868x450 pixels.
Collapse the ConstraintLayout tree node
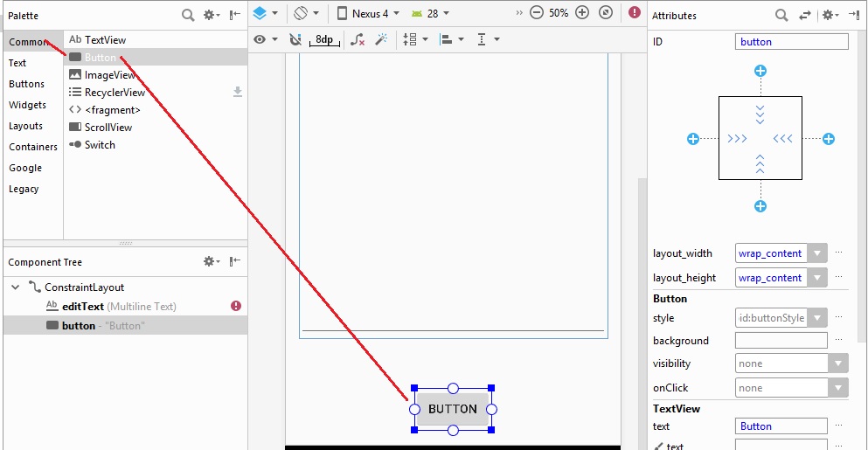pos(15,287)
